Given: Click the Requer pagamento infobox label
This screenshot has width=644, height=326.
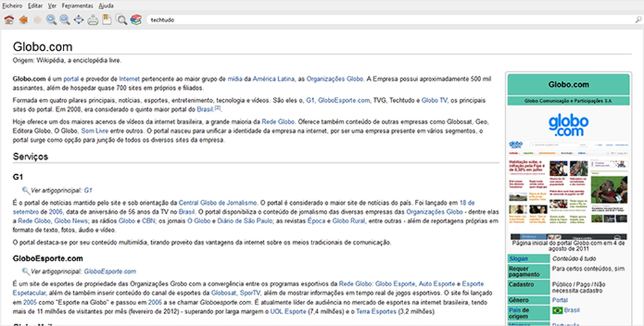Looking at the screenshot, I should click(x=524, y=272).
